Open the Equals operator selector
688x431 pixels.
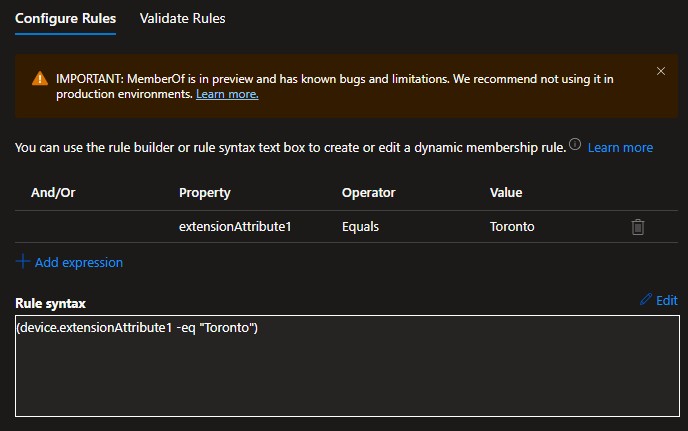tap(361, 227)
